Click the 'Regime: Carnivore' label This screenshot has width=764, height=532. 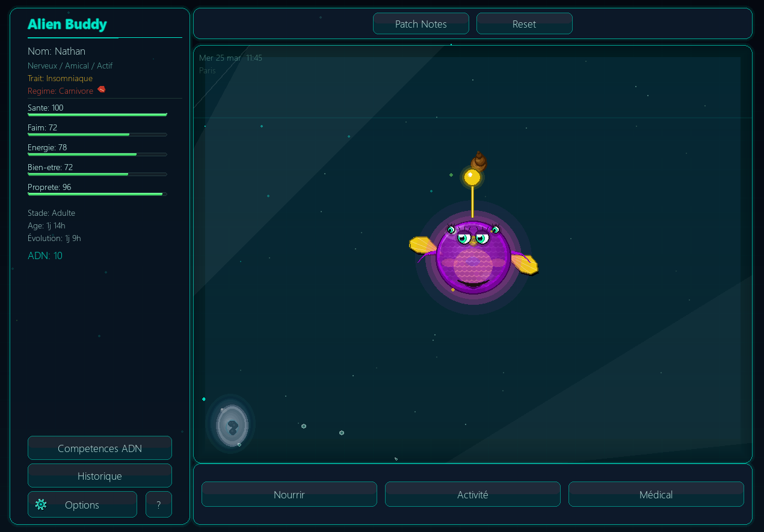click(60, 91)
